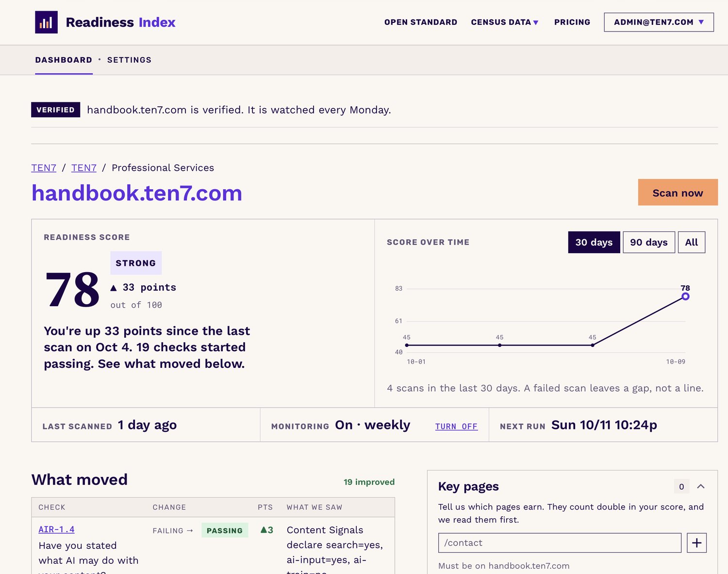
Task: Click the VERIFIED status badge
Action: 55,110
